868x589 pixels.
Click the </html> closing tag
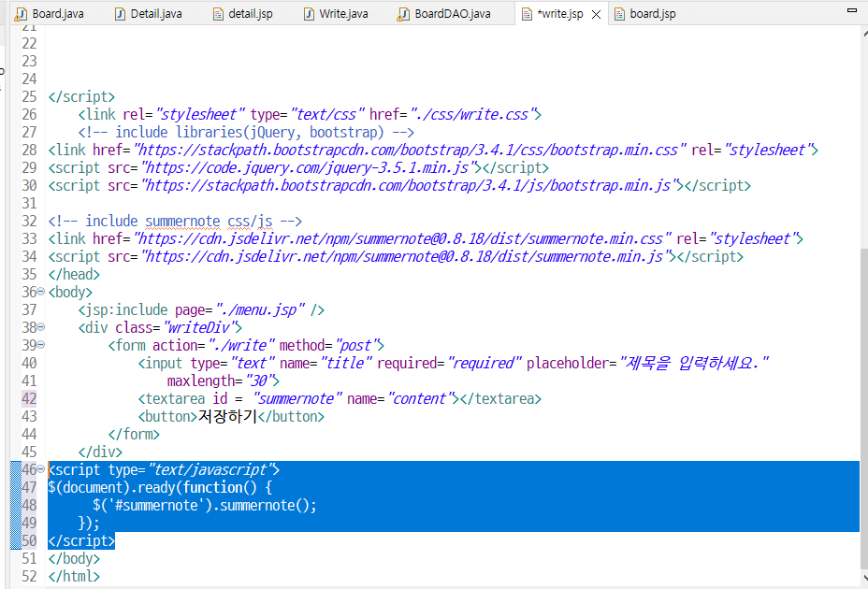point(74,576)
